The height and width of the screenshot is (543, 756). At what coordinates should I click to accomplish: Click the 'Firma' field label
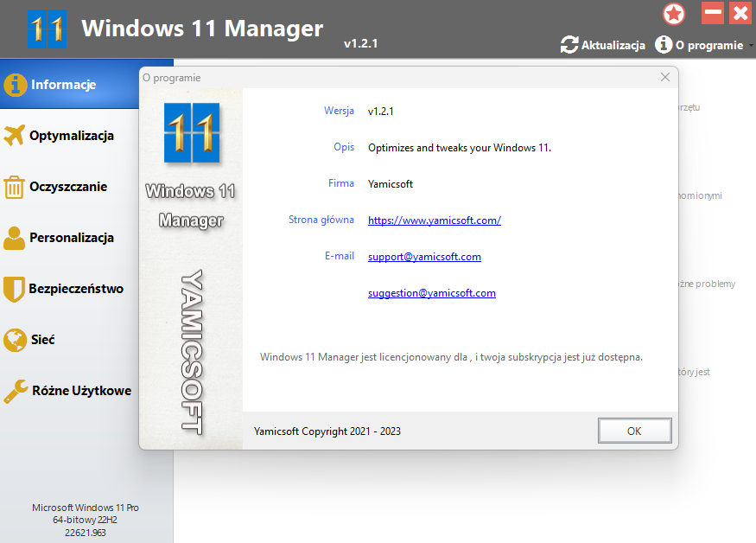coord(341,183)
